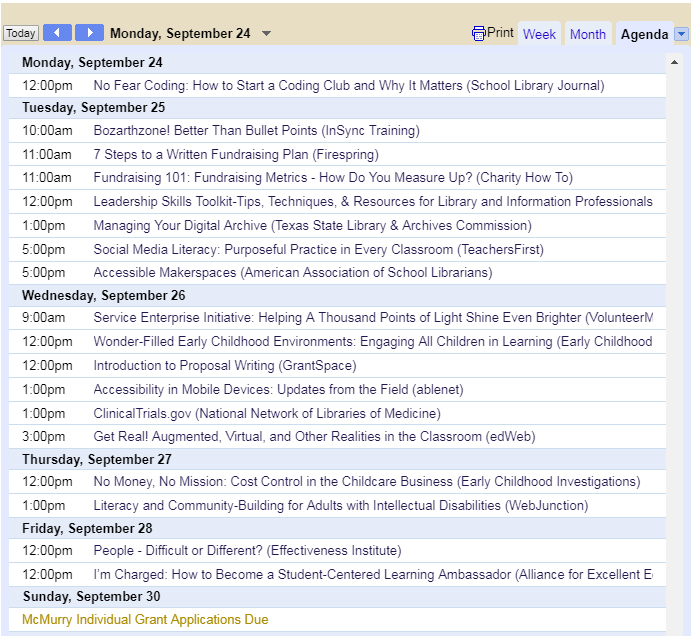
Task: Click 3:00pm time of Get Real! event
Action: coord(43,437)
